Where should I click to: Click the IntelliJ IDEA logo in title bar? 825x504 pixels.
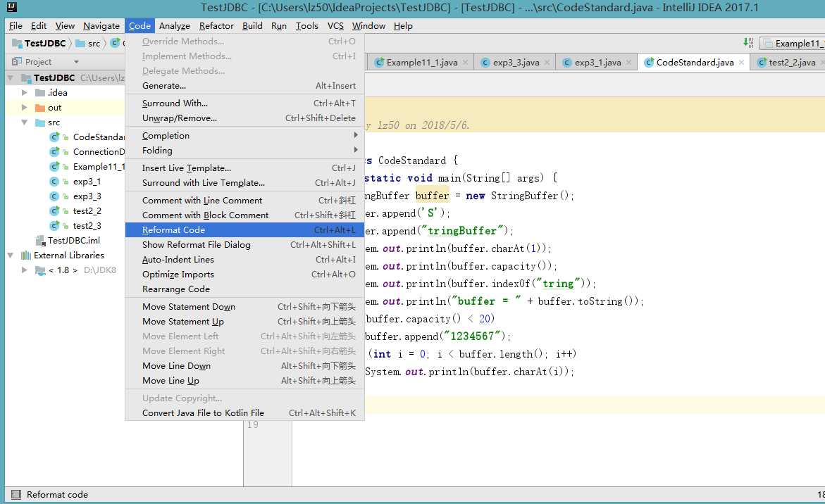point(11,7)
